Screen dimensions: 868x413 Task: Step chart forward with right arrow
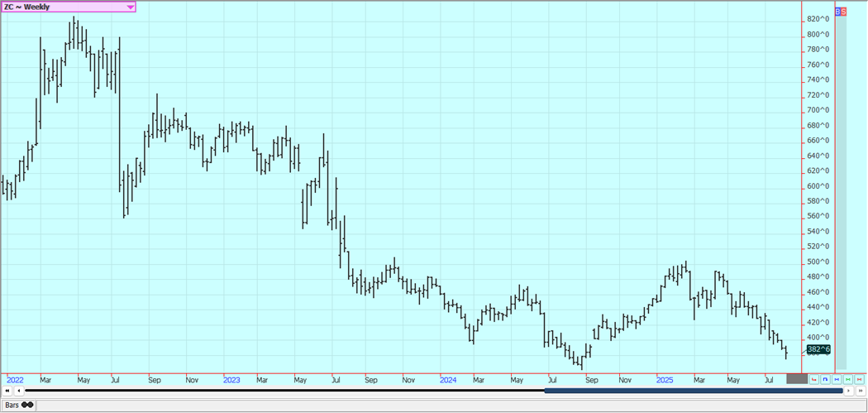coord(848,391)
